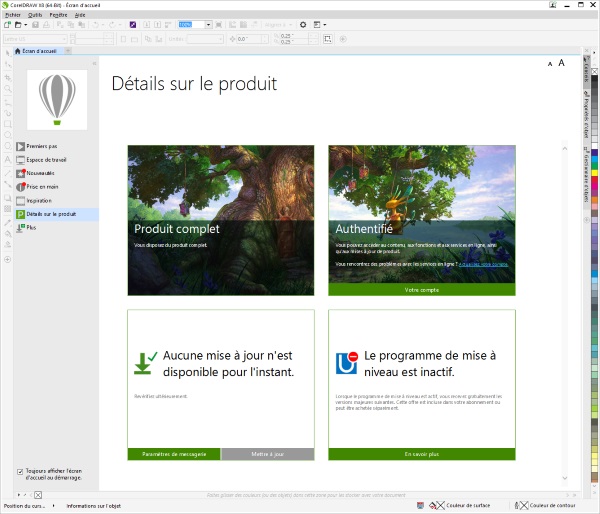The height and width of the screenshot is (514, 600).
Task: Open the Options gear icon
Action: coord(303,24)
